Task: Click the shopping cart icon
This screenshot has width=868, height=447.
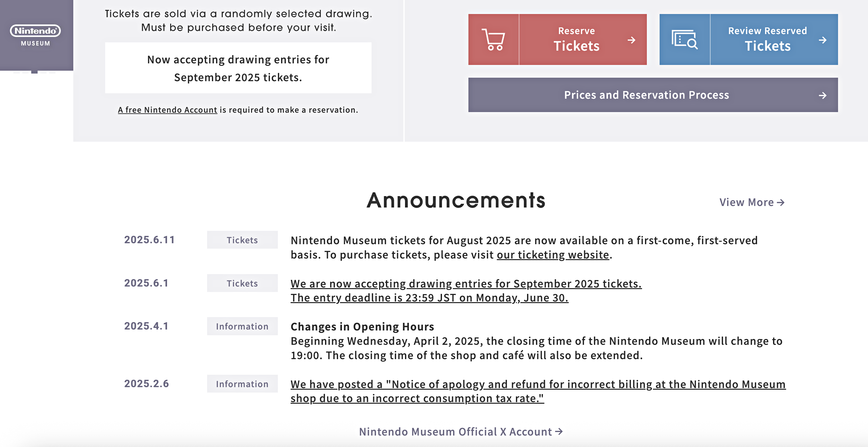Action: (x=493, y=40)
